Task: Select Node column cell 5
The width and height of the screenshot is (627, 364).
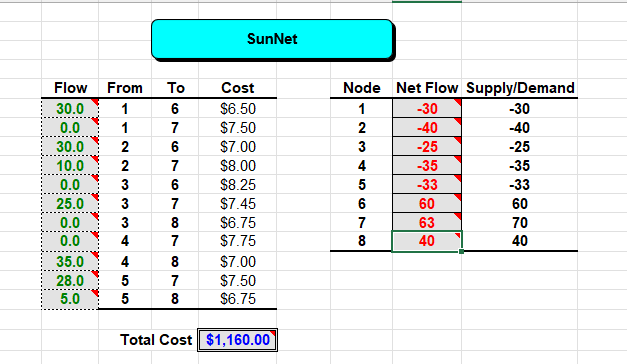Action: (x=361, y=185)
